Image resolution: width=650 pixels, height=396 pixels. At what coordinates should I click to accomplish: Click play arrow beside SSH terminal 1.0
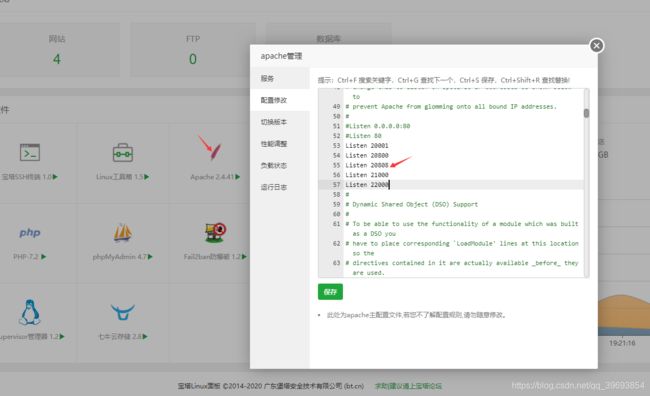tap(56, 177)
